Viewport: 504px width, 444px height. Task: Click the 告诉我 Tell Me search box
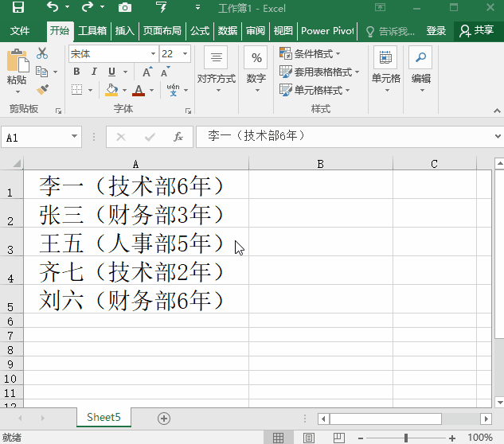click(x=390, y=31)
